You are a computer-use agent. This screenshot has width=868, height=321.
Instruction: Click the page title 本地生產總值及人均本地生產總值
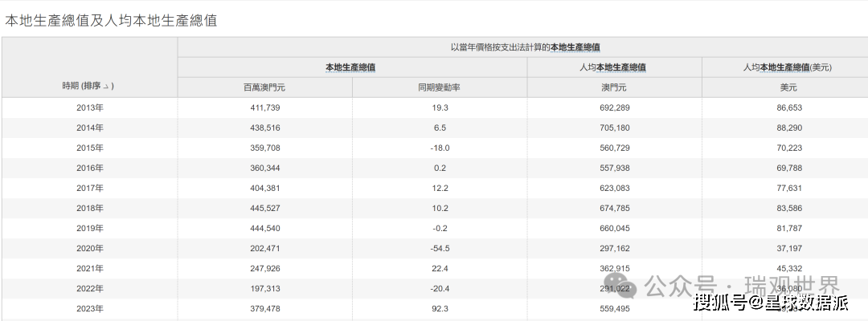111,20
